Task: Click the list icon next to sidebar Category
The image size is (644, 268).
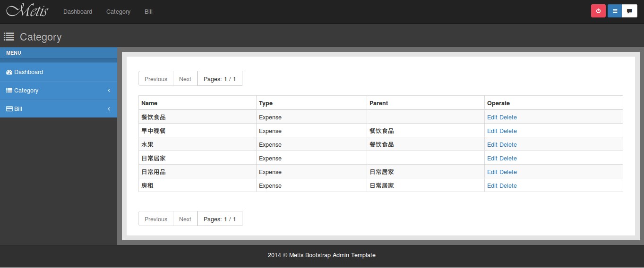Action: 9,90
